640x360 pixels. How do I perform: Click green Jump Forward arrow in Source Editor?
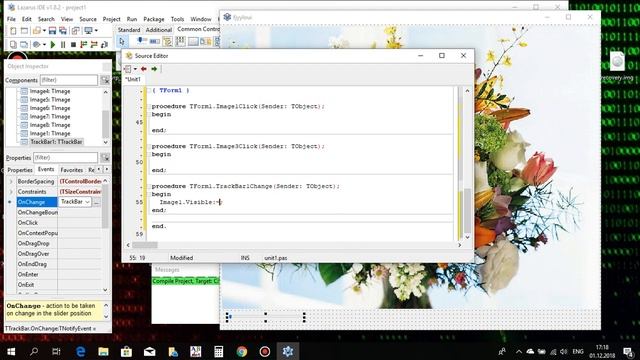click(x=154, y=69)
